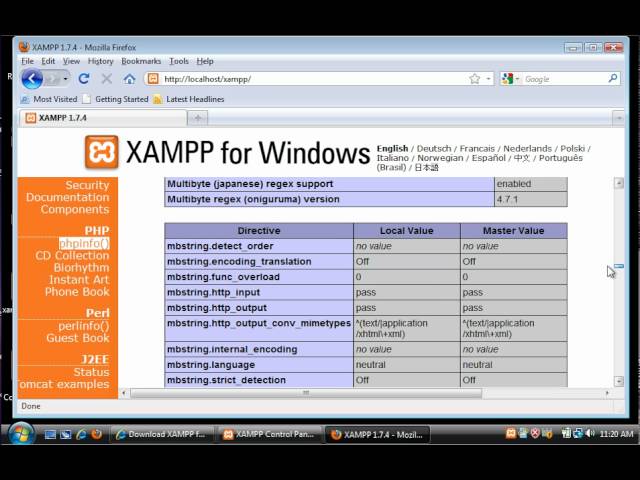Open the address bar history dropdown
This screenshot has width=640, height=480.
pyautogui.click(x=488, y=78)
